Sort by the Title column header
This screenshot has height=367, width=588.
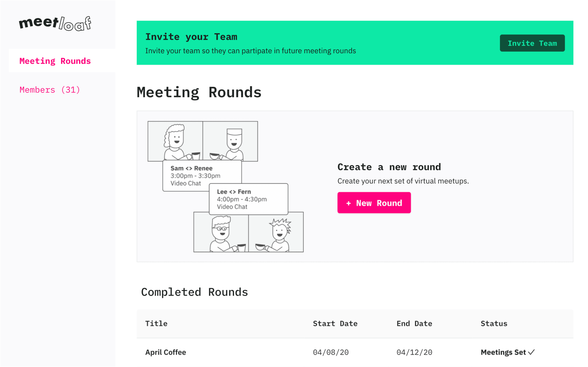156,324
